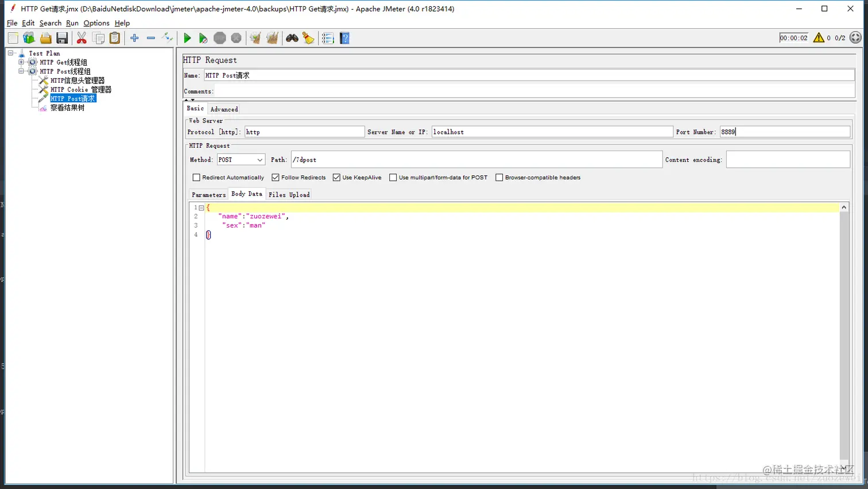Click the Comments input field
The height and width of the screenshot is (489, 868).
[534, 91]
